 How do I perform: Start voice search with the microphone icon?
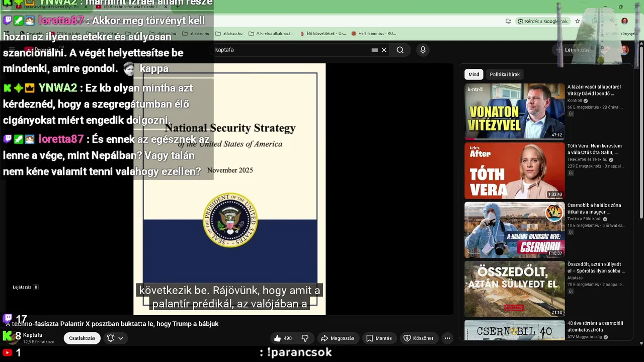tap(423, 50)
